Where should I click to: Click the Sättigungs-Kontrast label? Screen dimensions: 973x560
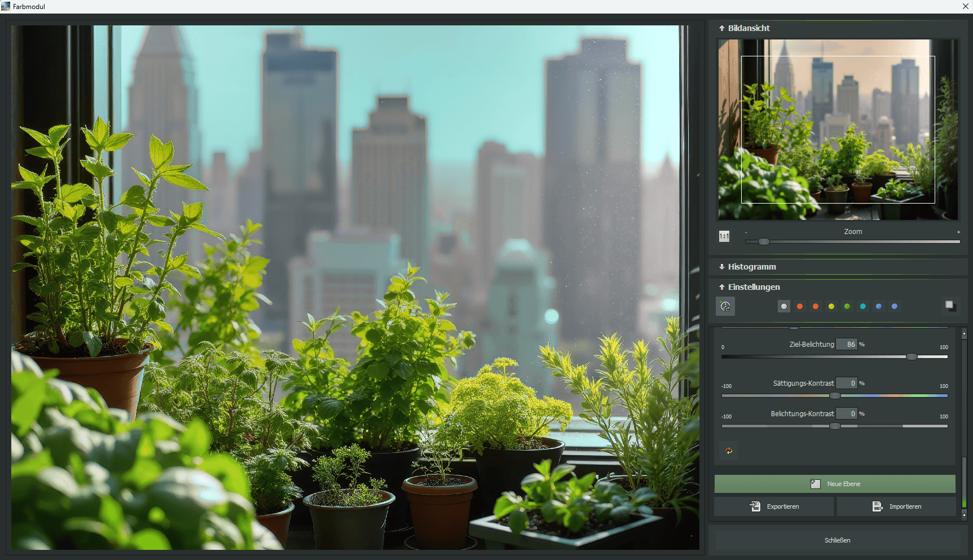click(803, 383)
